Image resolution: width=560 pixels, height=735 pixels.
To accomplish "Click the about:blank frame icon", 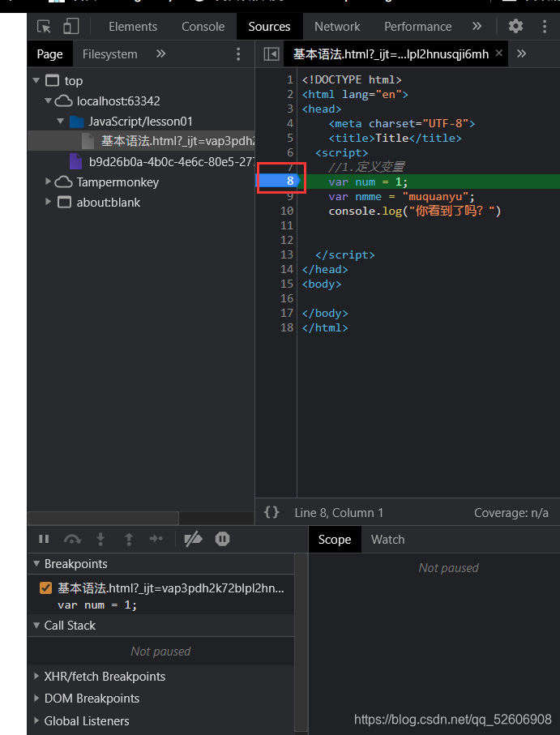I will click(x=64, y=202).
